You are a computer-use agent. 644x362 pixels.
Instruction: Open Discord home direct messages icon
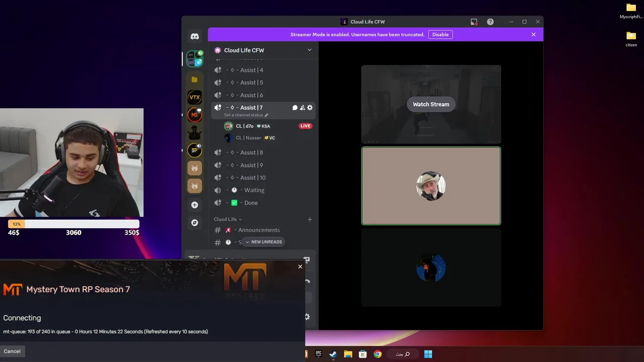click(195, 36)
